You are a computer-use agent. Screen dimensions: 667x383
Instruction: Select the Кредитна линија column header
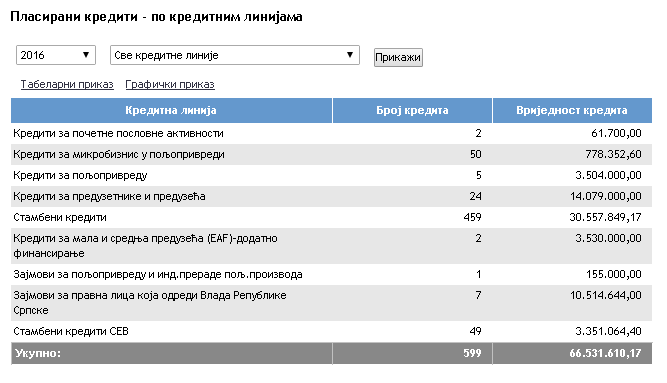[x=171, y=111]
